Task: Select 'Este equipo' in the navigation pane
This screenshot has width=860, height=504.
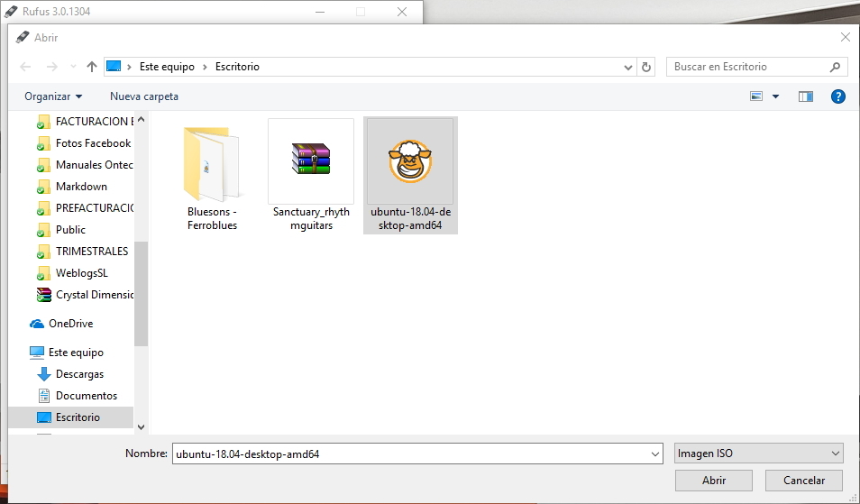Action: pos(67,353)
